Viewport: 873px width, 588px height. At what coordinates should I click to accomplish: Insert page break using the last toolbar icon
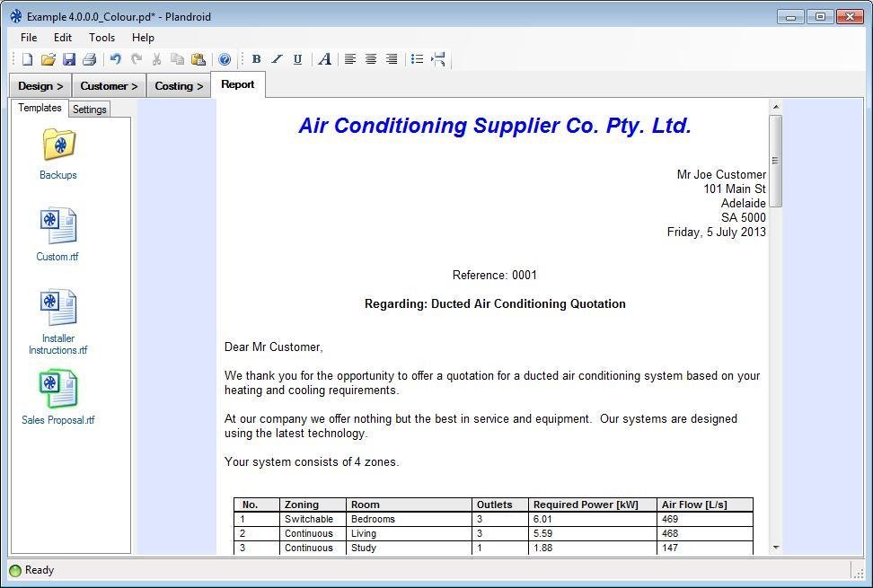[438, 59]
